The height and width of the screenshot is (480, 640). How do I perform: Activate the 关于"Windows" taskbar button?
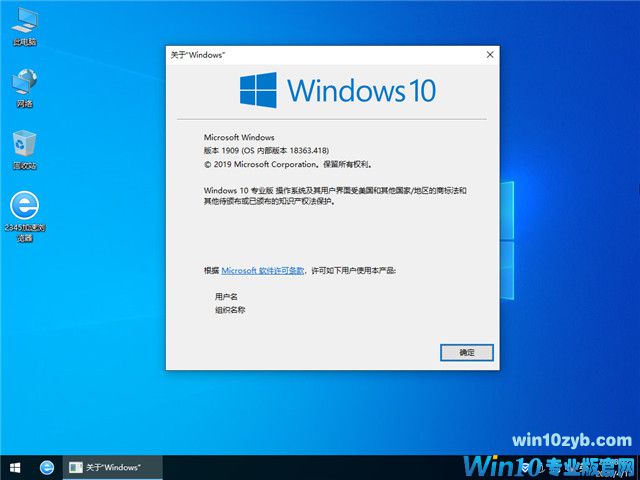click(113, 467)
